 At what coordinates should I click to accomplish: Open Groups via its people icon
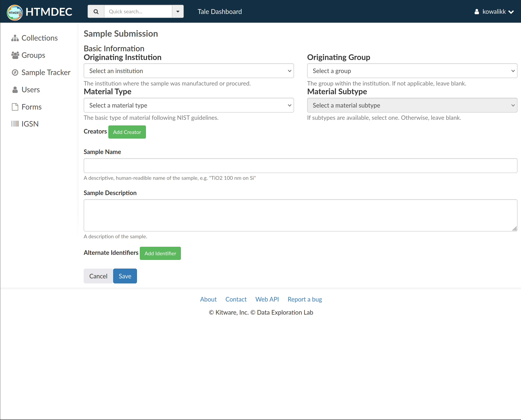coord(15,55)
